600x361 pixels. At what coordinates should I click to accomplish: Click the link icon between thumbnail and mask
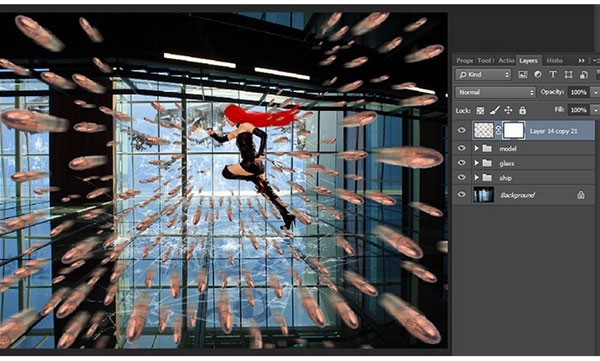click(498, 131)
